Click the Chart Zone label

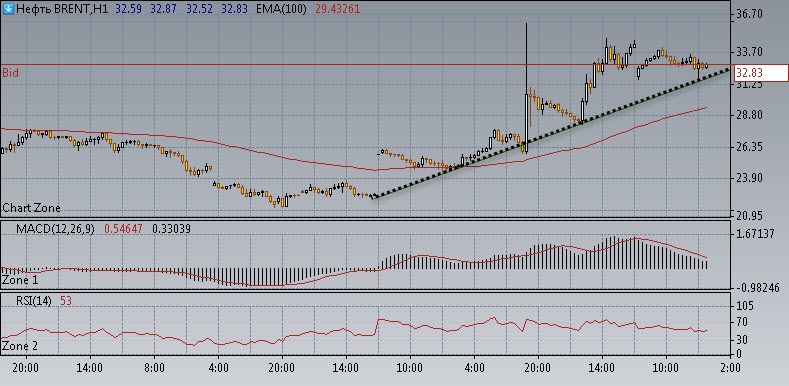tap(31, 208)
